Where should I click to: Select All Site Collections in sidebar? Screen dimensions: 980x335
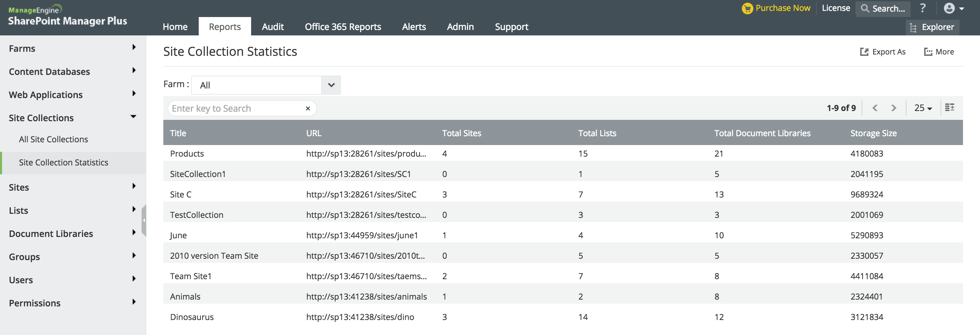53,139
